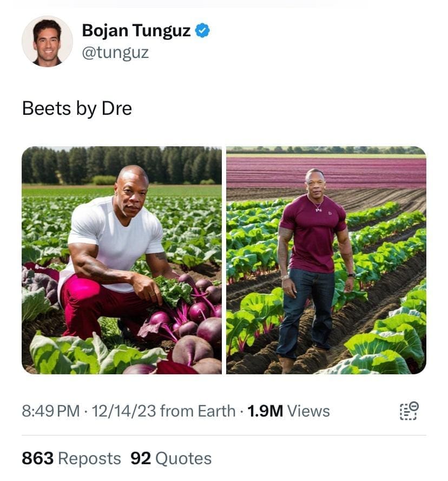View the 92 quote count number
The image size is (448, 481).
140,459
